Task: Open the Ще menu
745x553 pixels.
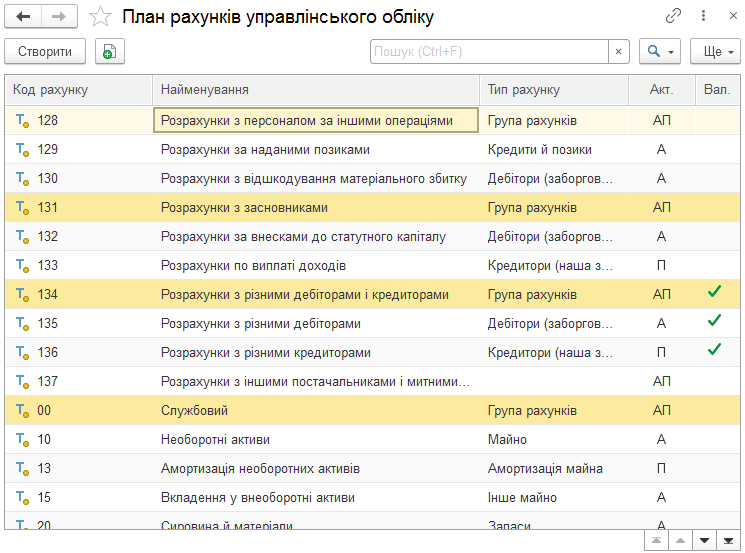Action: [715, 51]
